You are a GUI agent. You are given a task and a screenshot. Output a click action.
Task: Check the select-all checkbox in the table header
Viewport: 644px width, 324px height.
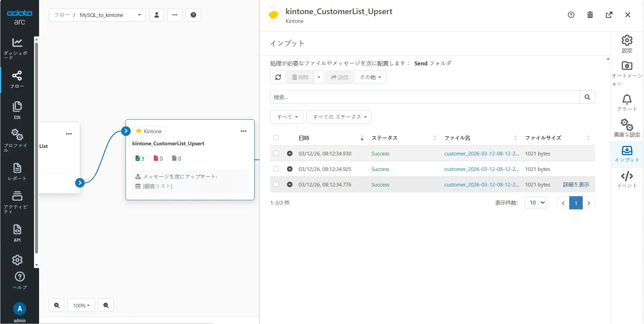tap(276, 138)
